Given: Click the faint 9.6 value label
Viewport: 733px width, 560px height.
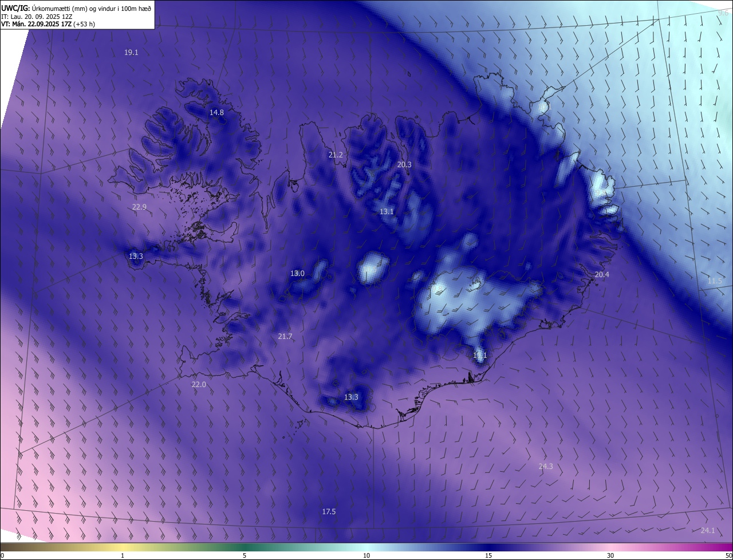Looking at the screenshot, I should (723, 12).
